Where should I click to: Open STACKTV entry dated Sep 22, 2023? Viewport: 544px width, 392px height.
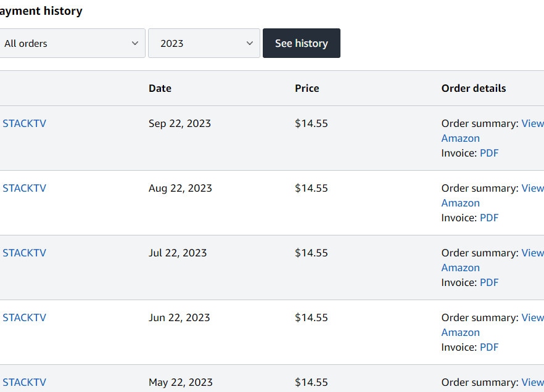(x=25, y=123)
